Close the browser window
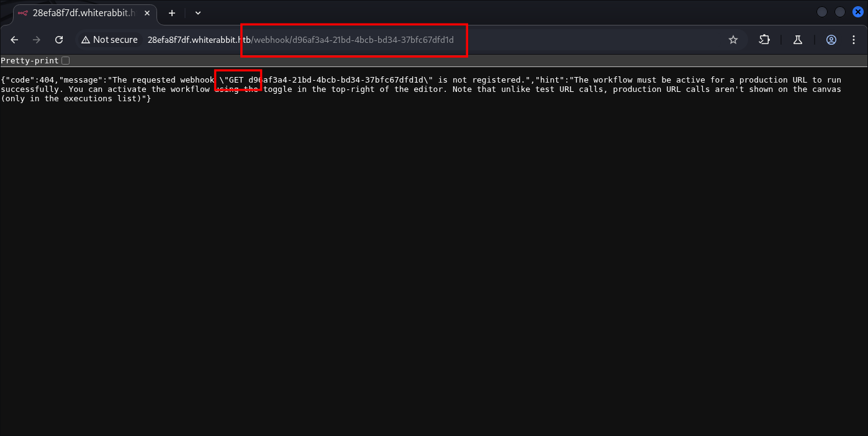This screenshot has width=868, height=436. pyautogui.click(x=857, y=12)
